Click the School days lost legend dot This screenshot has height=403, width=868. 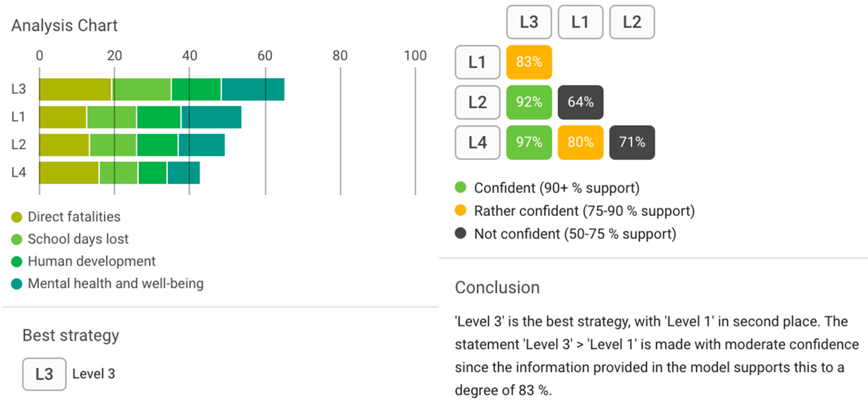[x=17, y=239]
